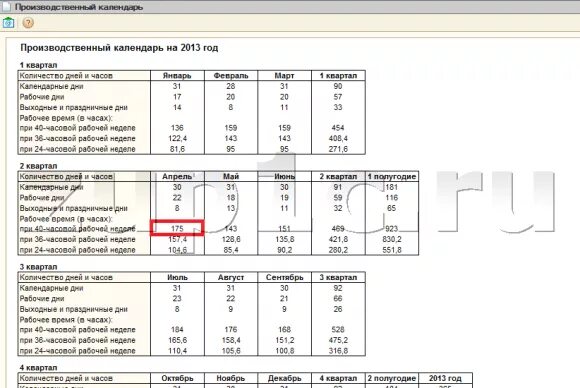Select the half-year value "830,2"
Screen dimensions: 580x388
point(392,240)
